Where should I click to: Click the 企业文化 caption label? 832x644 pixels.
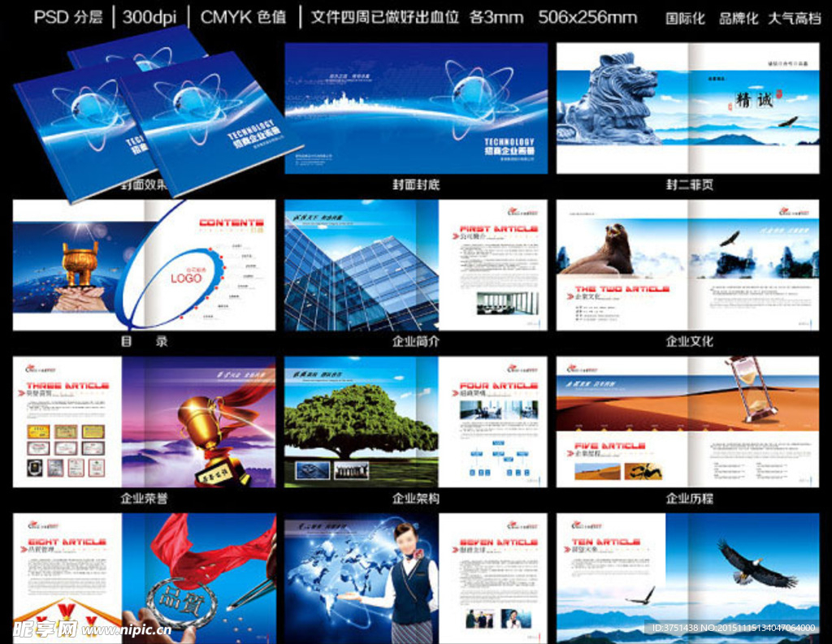pos(689,341)
